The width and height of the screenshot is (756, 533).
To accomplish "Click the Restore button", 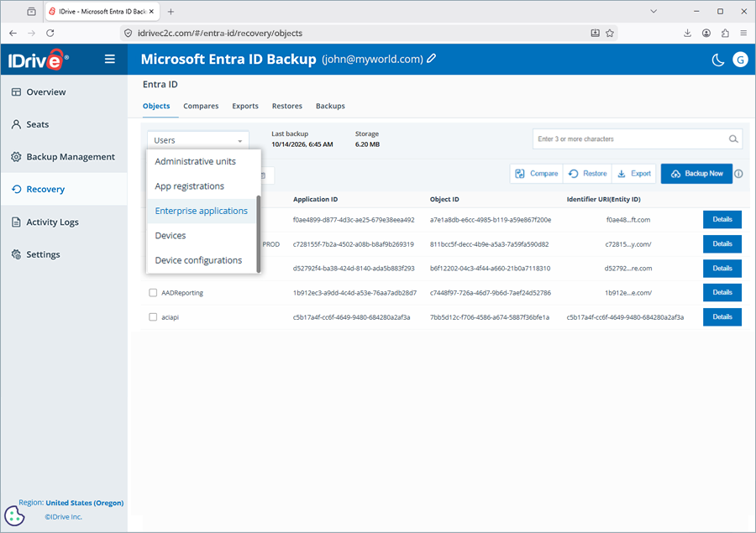I will point(588,174).
